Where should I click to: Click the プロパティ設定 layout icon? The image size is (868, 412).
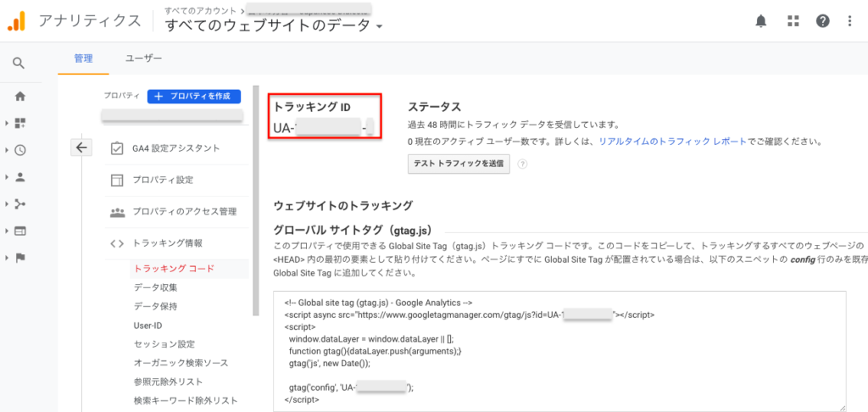click(117, 180)
